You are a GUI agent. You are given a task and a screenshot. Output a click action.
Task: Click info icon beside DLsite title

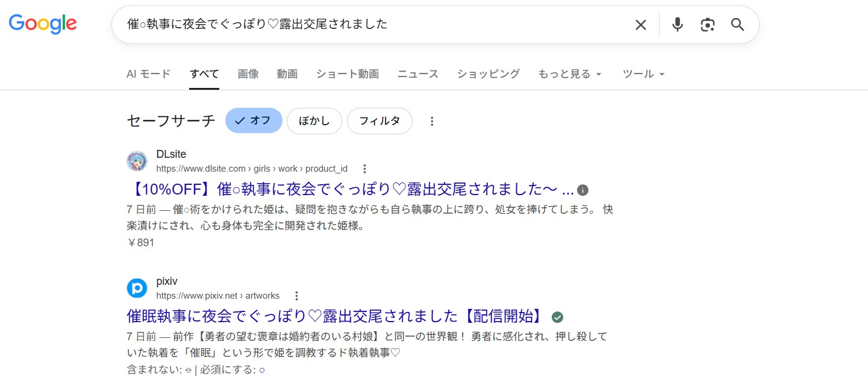click(x=582, y=190)
